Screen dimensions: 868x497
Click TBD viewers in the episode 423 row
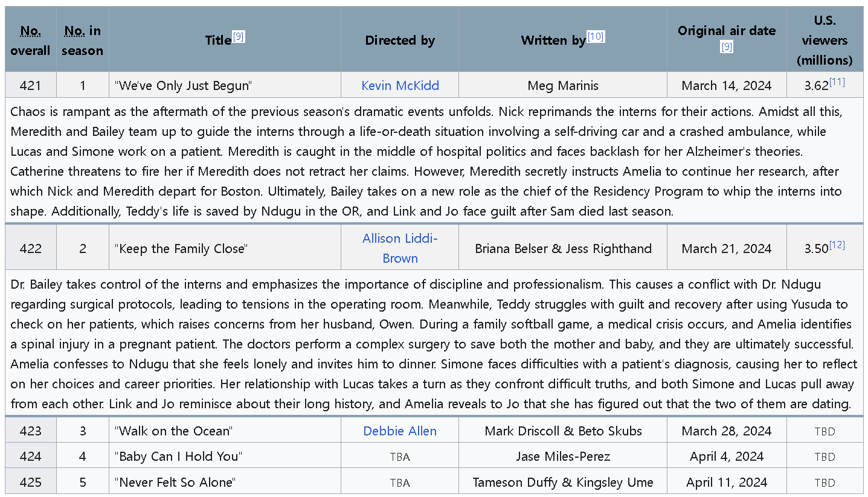825,432
